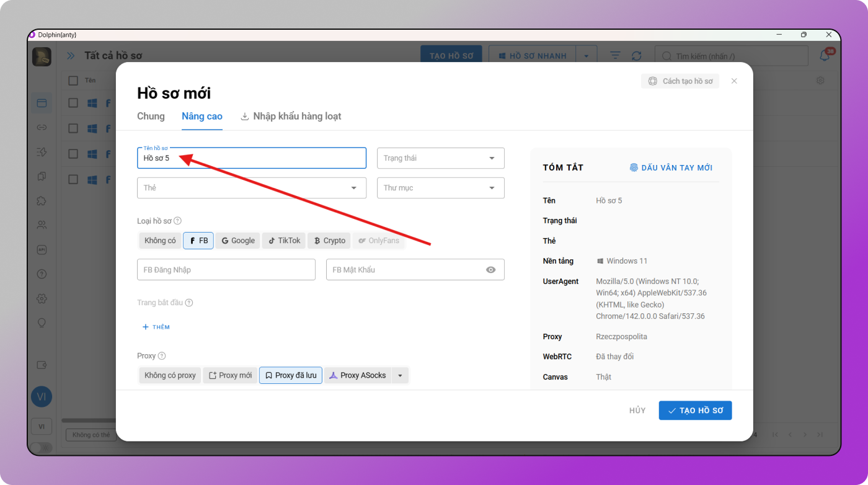Screen dimensions: 868x485
Task: Click the FB Đăng Nhập input field
Action: click(226, 270)
